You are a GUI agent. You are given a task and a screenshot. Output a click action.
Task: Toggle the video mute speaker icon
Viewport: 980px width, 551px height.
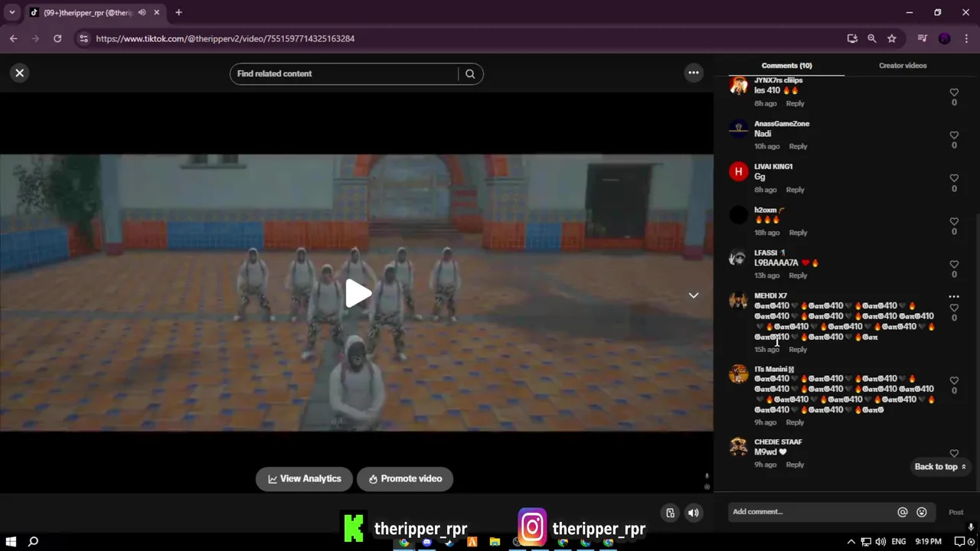point(694,513)
